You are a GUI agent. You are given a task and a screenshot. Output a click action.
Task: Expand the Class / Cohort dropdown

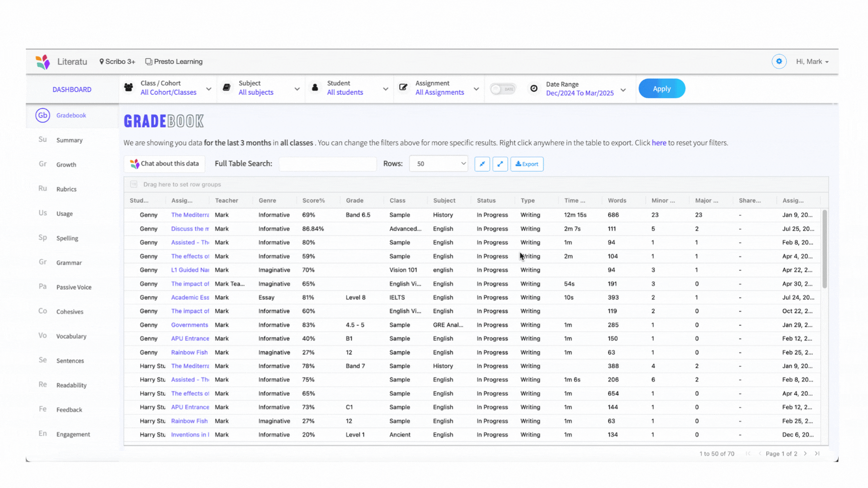pyautogui.click(x=208, y=89)
